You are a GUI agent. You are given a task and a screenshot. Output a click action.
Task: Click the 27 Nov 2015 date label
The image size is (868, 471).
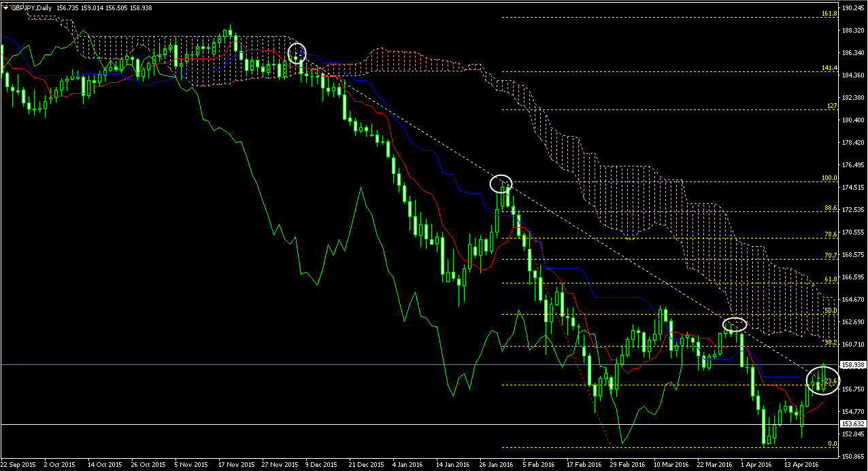[280, 465]
